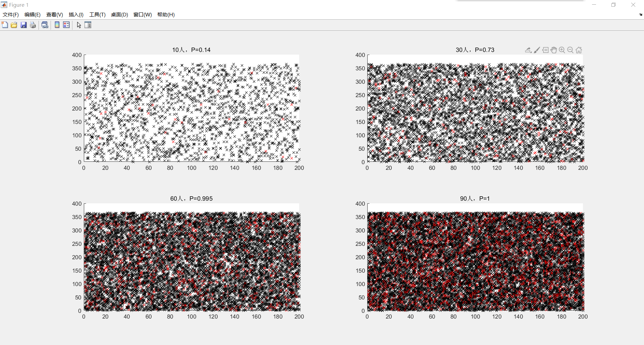Click the plot title '60人，P=0.995'
This screenshot has height=345, width=644.
click(x=191, y=199)
